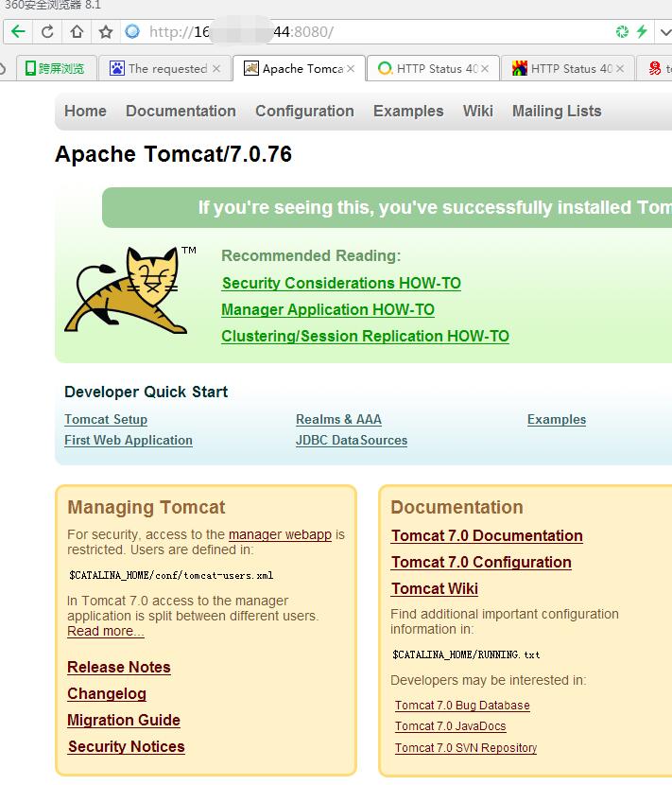Open Mailing Lists in navigation bar
Viewport: 672px width, 785px height.
pyautogui.click(x=557, y=112)
